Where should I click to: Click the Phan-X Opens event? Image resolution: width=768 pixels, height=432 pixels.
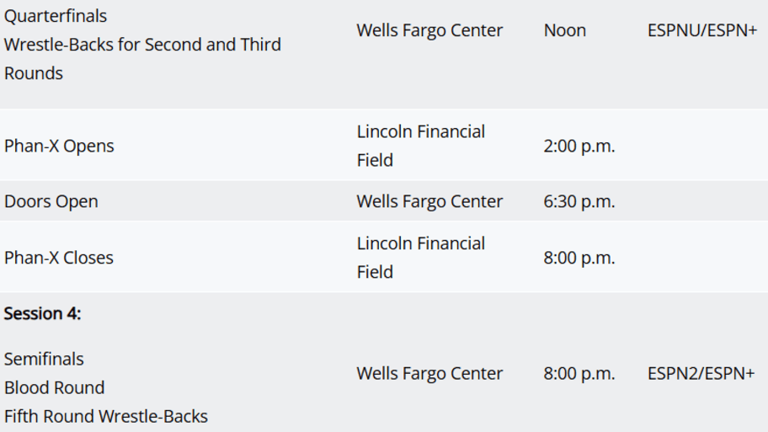point(59,146)
